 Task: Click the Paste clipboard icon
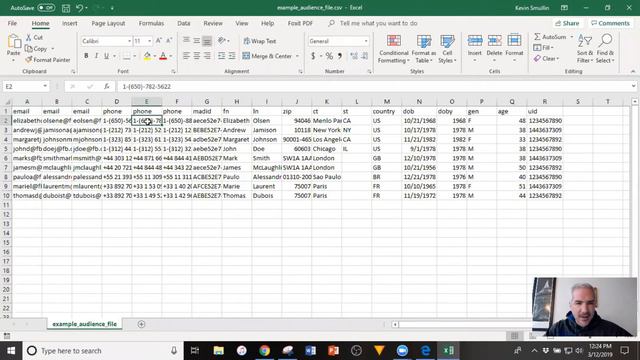[x=14, y=42]
